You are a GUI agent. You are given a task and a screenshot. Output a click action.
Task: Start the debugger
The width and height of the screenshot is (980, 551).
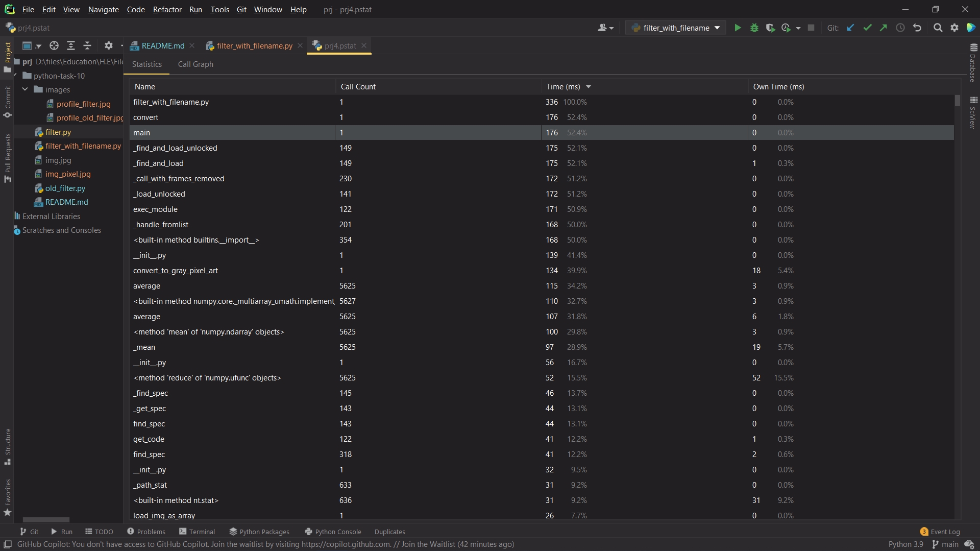point(754,28)
